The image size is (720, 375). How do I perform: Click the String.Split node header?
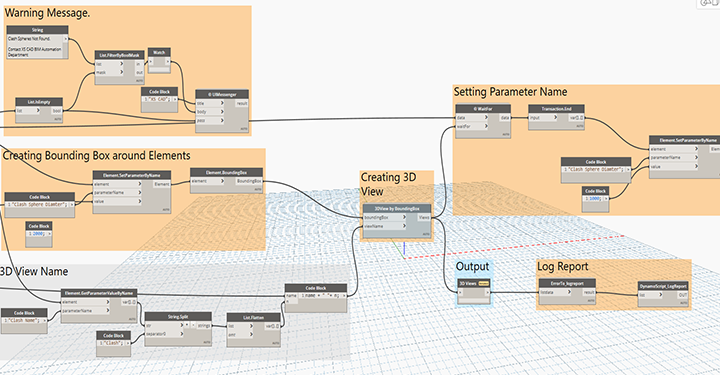pos(178,317)
